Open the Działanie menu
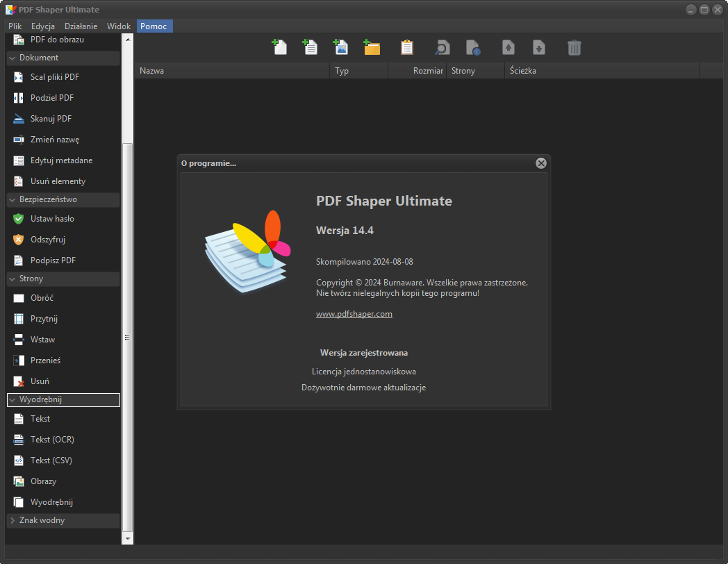Image resolution: width=728 pixels, height=564 pixels. pyautogui.click(x=81, y=26)
